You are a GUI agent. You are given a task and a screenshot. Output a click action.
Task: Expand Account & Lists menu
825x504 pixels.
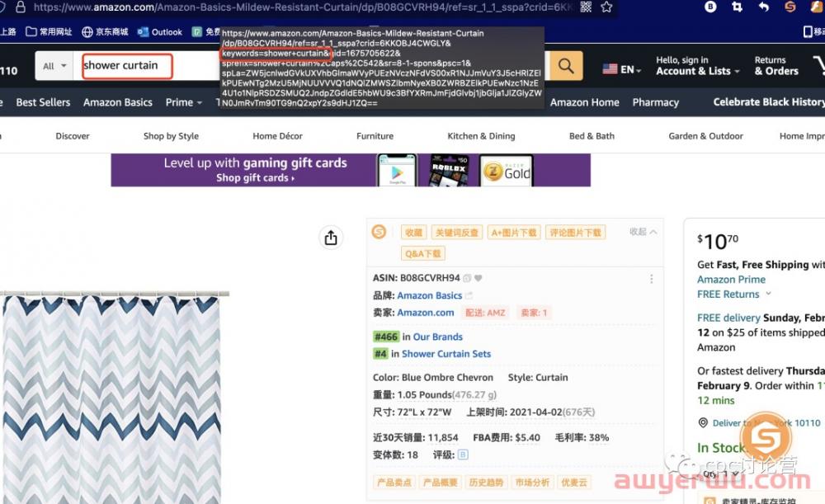point(698,66)
